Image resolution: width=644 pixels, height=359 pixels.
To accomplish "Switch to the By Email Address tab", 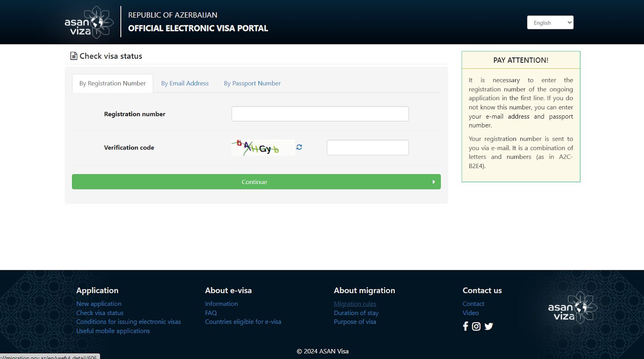I will click(x=185, y=83).
